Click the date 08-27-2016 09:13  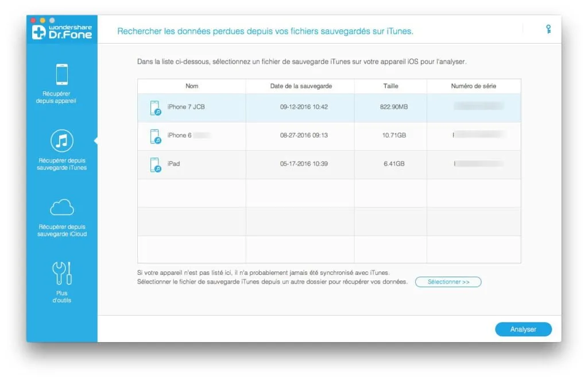[x=304, y=135]
